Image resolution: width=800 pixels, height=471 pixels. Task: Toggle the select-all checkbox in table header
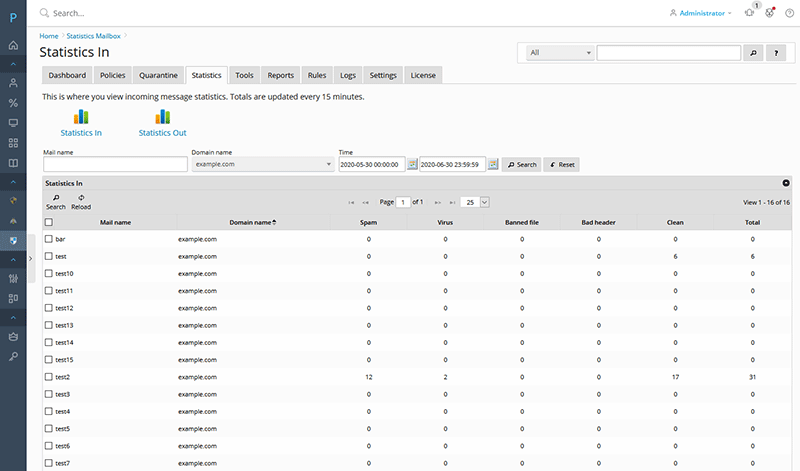tap(49, 222)
